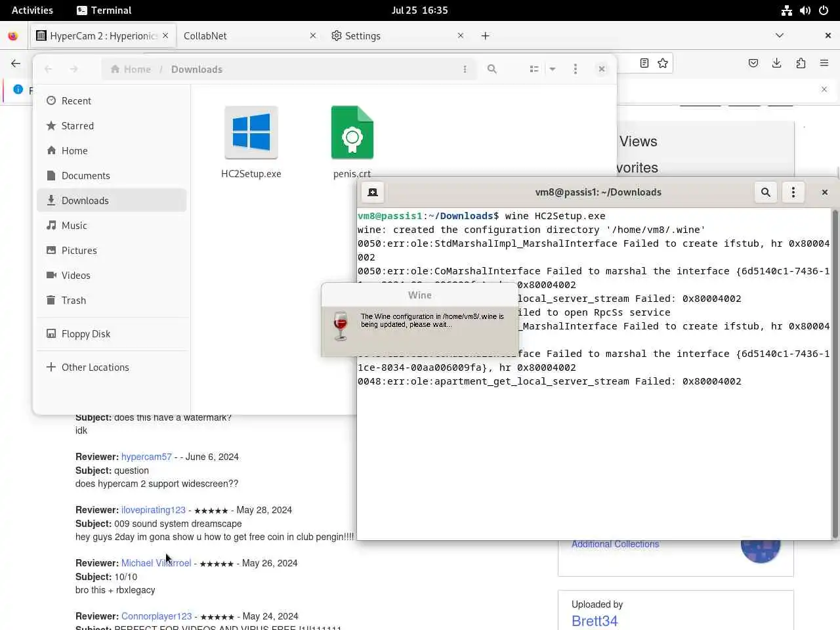Open reviewer ilovepirating123 profile link
Screen dimensions: 840x630
[154, 510]
